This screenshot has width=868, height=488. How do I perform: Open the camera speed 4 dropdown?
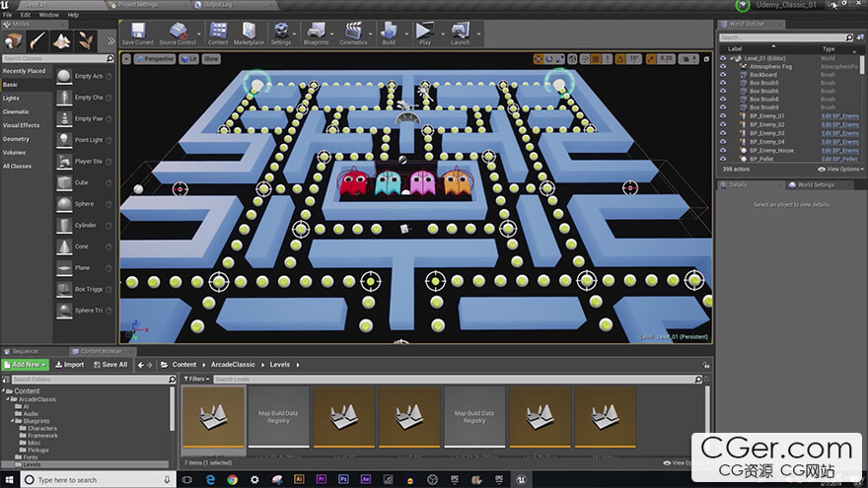pyautogui.click(x=688, y=58)
